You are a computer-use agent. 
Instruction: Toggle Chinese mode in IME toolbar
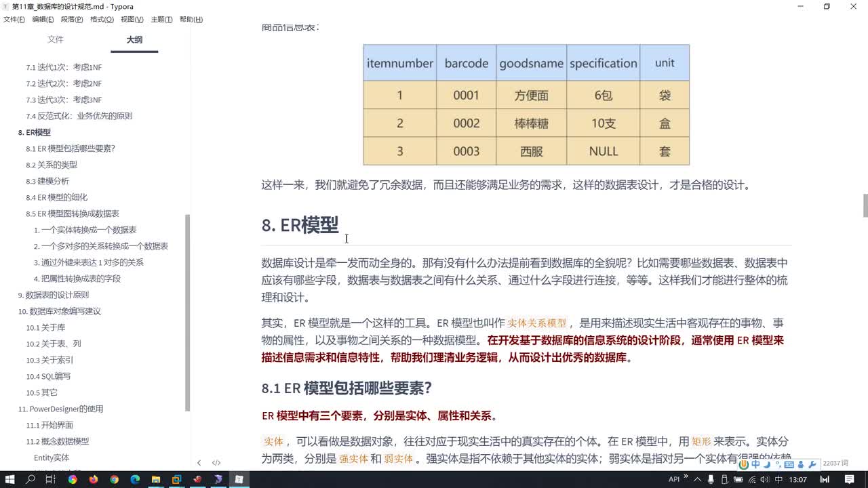click(x=755, y=464)
